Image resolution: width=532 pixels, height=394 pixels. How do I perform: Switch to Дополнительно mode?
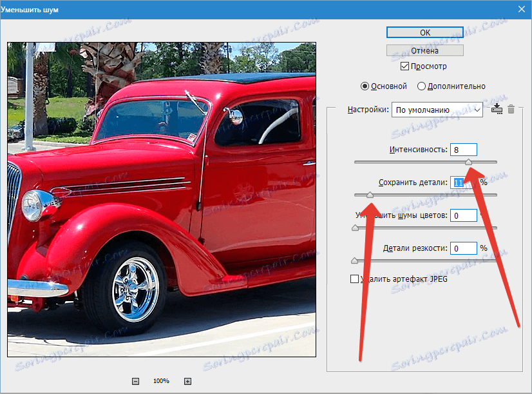tap(421, 86)
